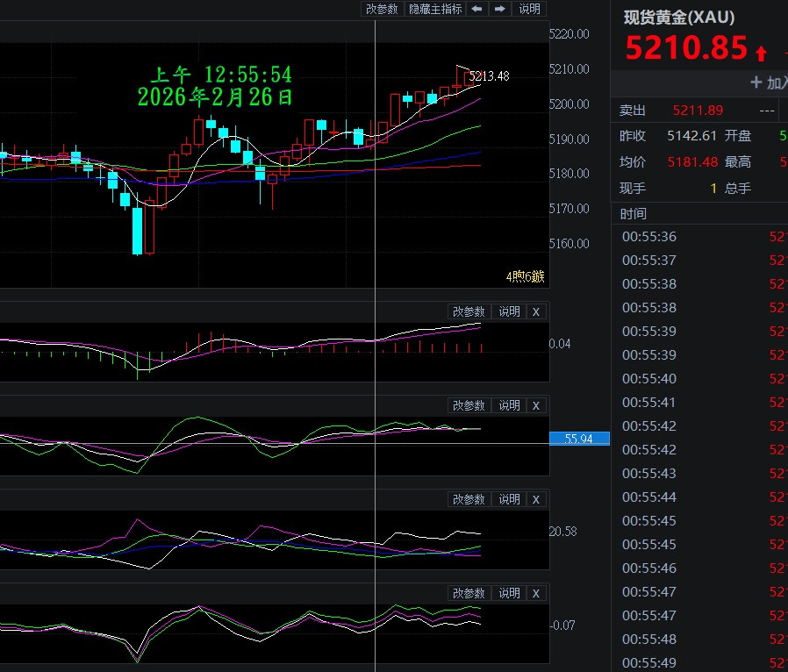
Task: Open 改参数 in the MACD histogram panel
Action: click(469, 311)
